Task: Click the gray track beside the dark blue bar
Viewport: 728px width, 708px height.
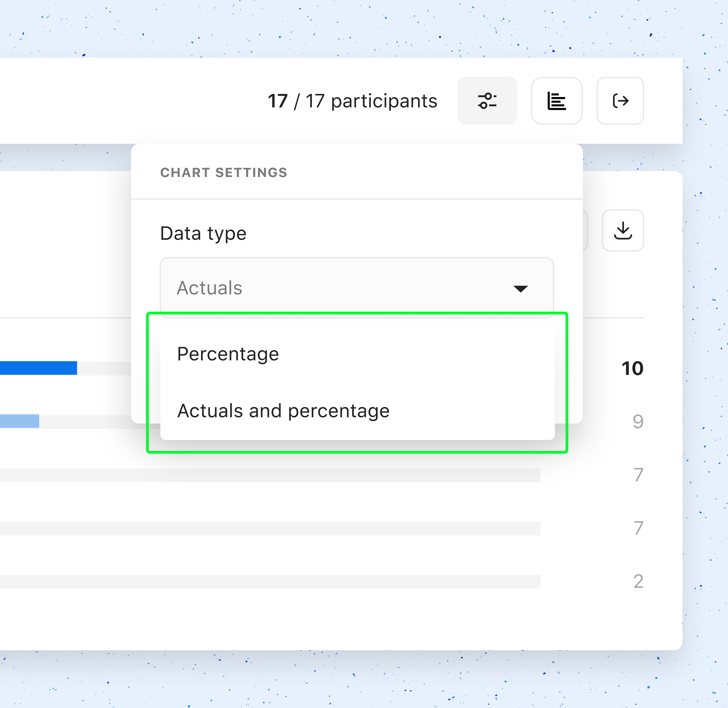Action: point(104,368)
